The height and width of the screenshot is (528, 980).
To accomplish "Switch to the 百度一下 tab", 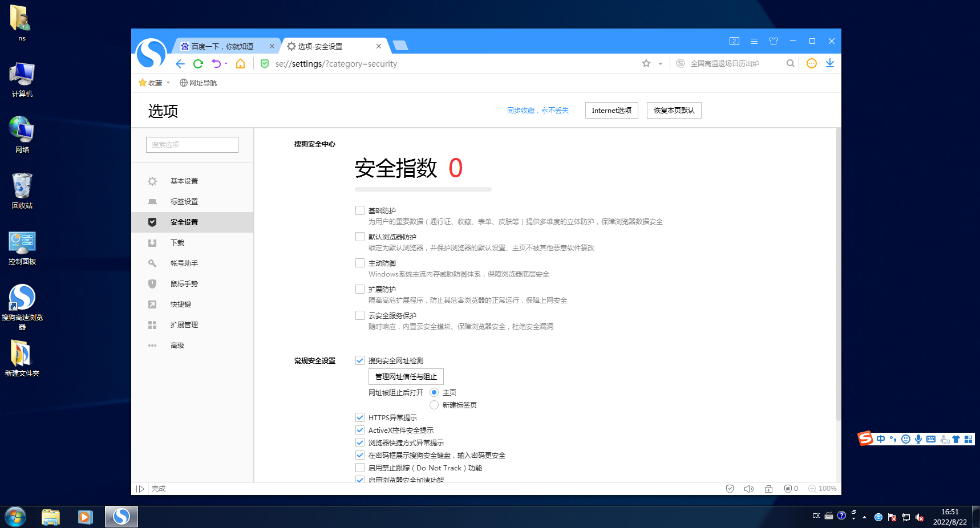I will 222,46.
